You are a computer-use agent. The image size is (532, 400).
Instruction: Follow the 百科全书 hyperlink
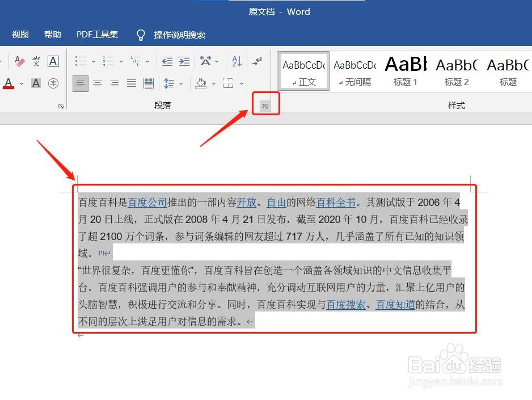(336, 203)
